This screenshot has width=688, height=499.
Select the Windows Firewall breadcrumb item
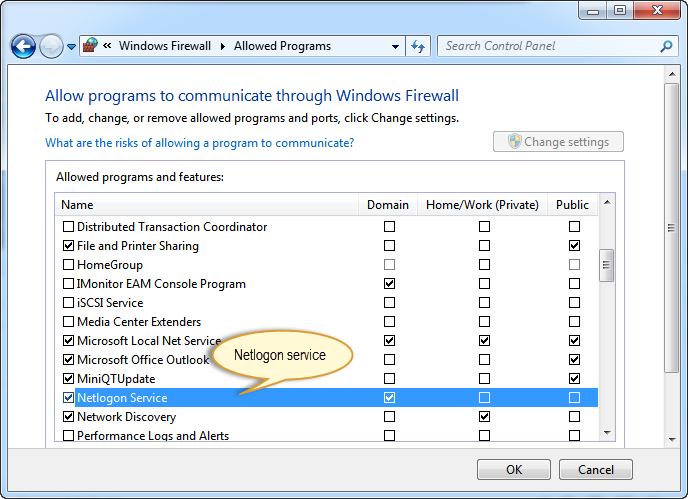coord(165,46)
